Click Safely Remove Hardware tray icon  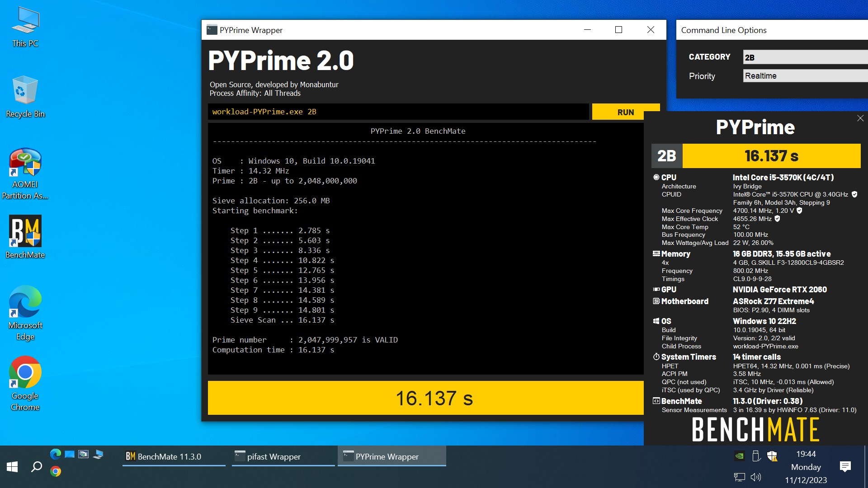756,456
